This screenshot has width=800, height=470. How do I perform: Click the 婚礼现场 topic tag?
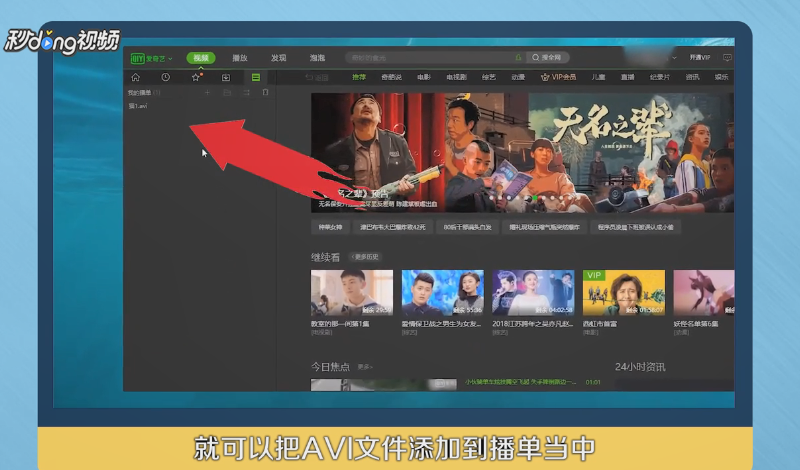click(544, 227)
